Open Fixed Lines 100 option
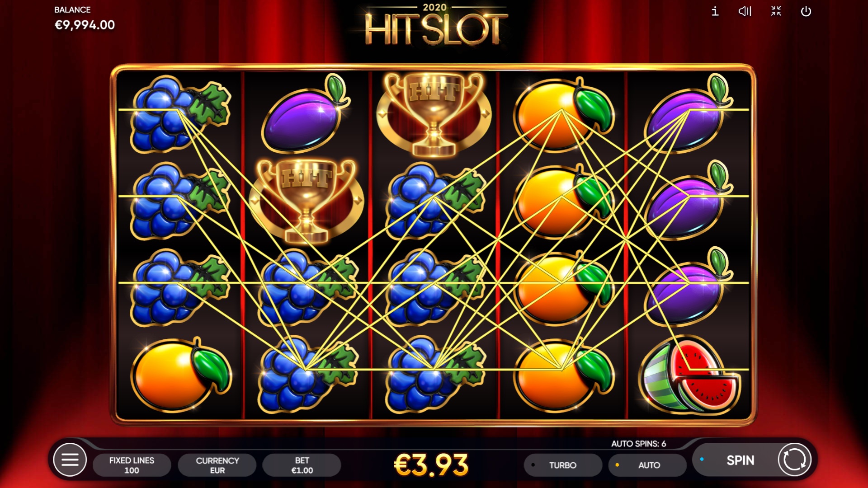 tap(132, 465)
